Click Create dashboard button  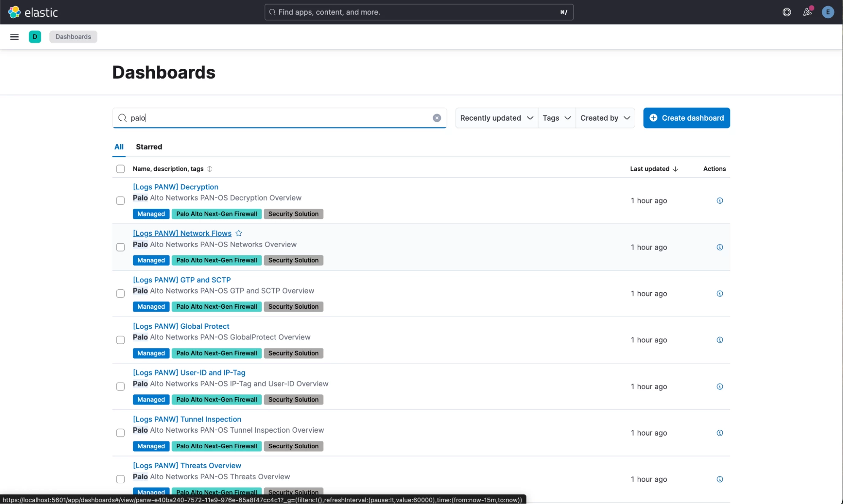click(x=687, y=118)
